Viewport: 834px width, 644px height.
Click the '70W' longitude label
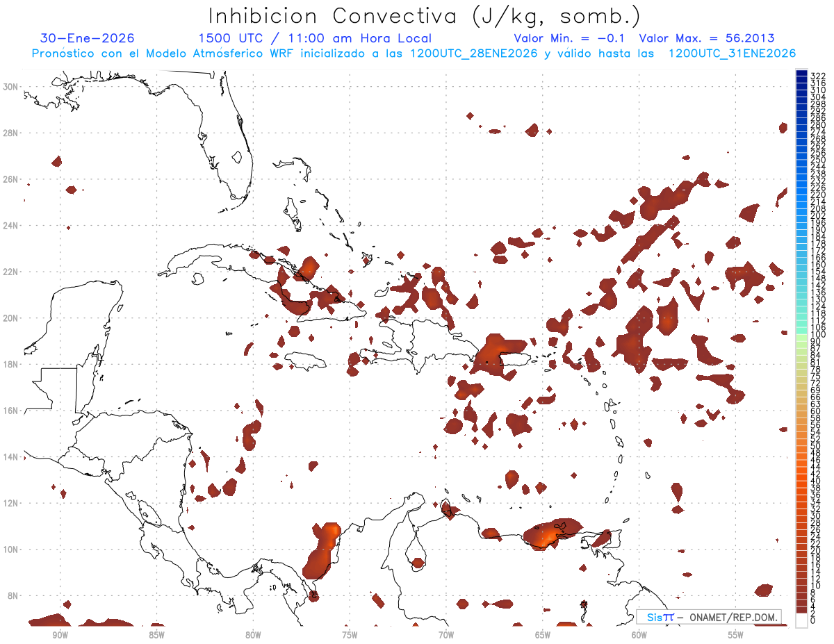pyautogui.click(x=446, y=634)
